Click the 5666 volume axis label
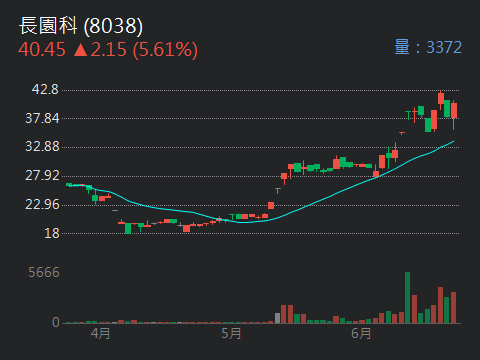 tap(44, 273)
